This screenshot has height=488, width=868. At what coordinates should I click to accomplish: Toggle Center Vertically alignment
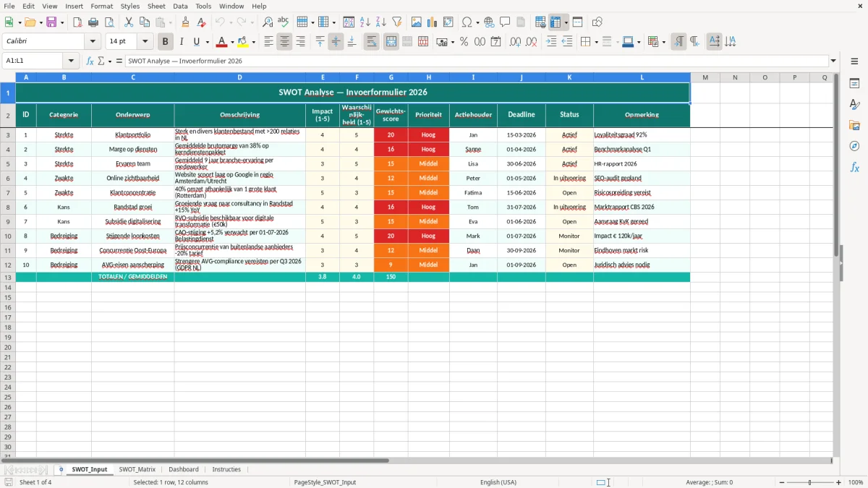click(x=336, y=42)
